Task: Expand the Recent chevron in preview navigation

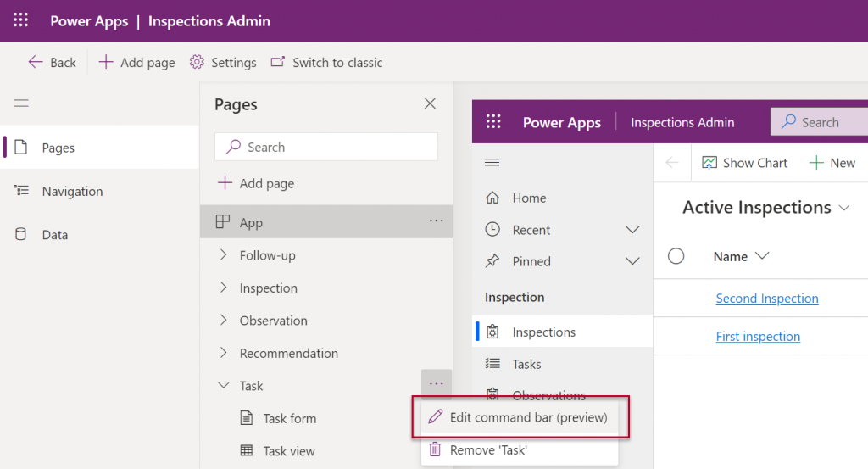Action: coord(632,229)
